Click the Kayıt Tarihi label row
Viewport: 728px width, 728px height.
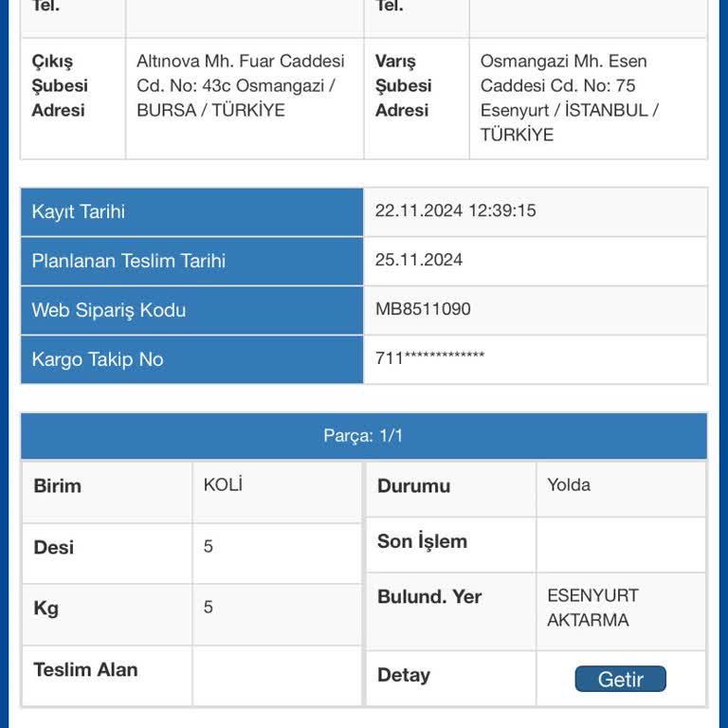(191, 211)
